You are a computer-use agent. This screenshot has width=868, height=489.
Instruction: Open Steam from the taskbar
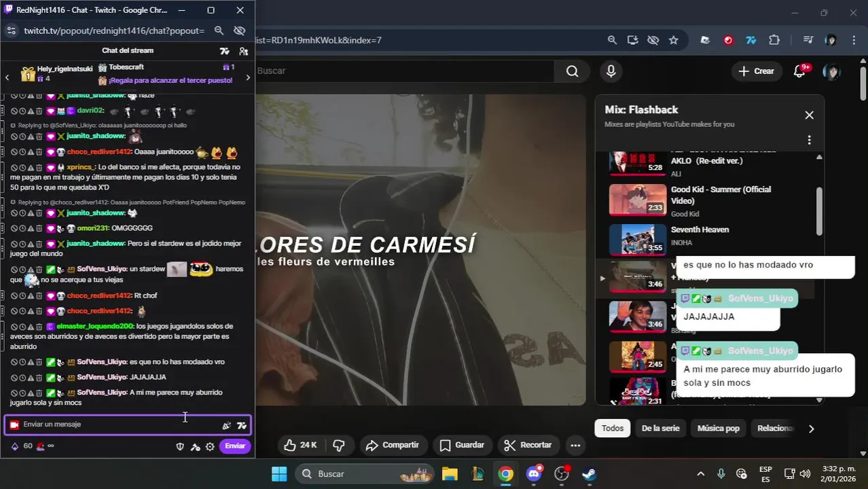589,473
